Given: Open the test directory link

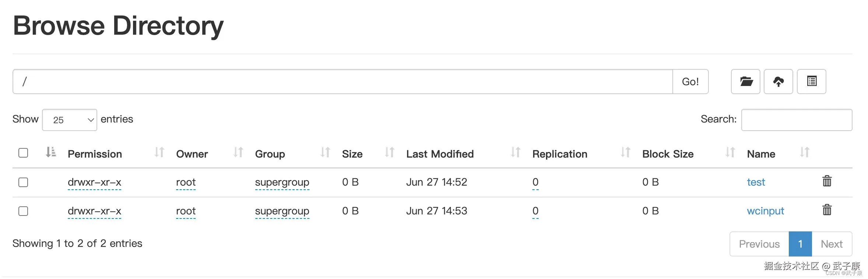Looking at the screenshot, I should (756, 182).
